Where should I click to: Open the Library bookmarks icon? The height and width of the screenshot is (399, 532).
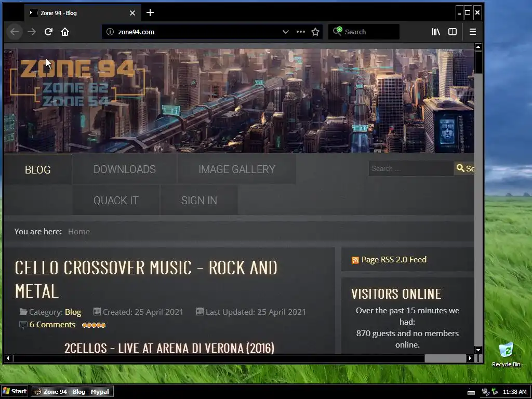(436, 32)
